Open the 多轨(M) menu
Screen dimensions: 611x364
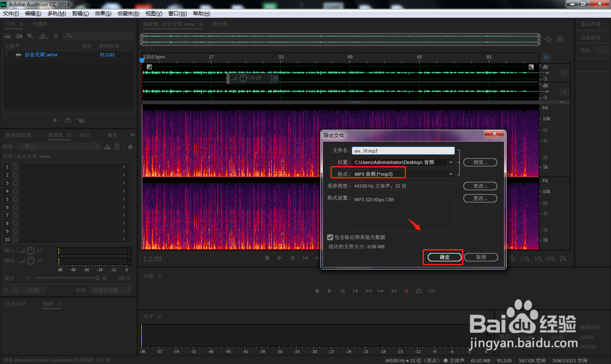[56, 14]
